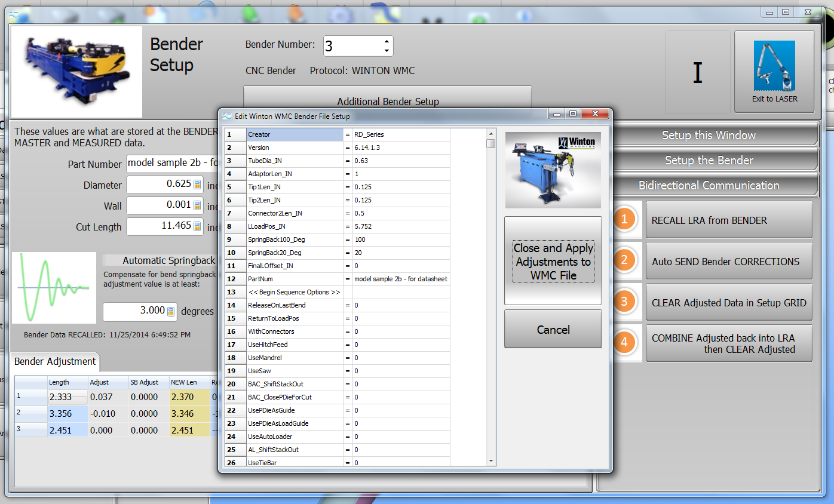The height and width of the screenshot is (504, 834).
Task: Increase the Bender Number with up arrow
Action: pos(387,42)
